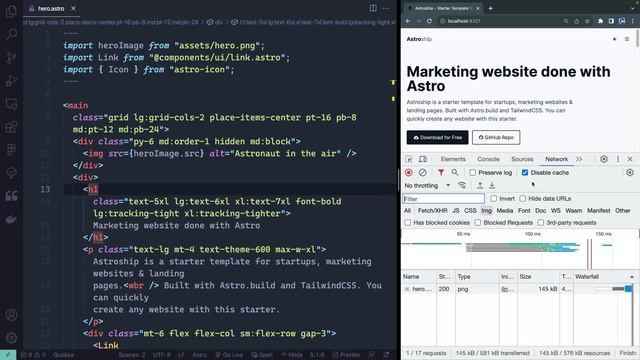The height and width of the screenshot is (360, 640).
Task: Click the GitHub Repo button
Action: tap(496, 138)
